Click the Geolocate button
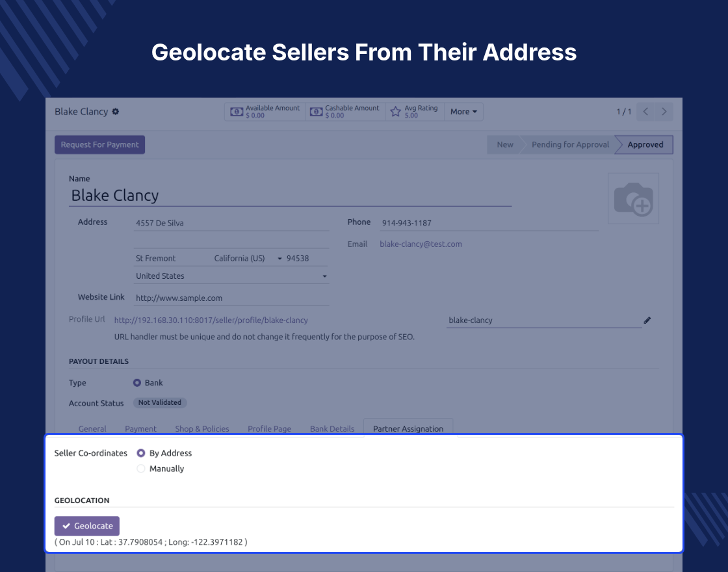 (87, 526)
